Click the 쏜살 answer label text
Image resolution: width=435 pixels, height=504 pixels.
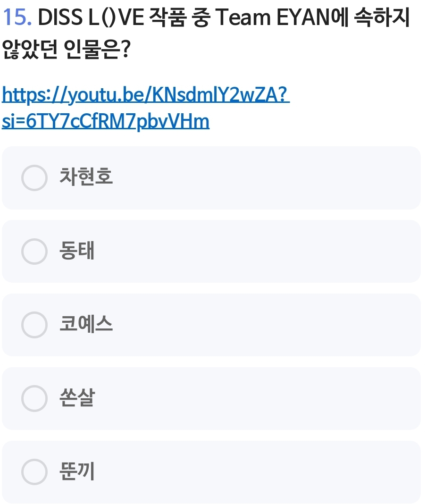tap(77, 397)
